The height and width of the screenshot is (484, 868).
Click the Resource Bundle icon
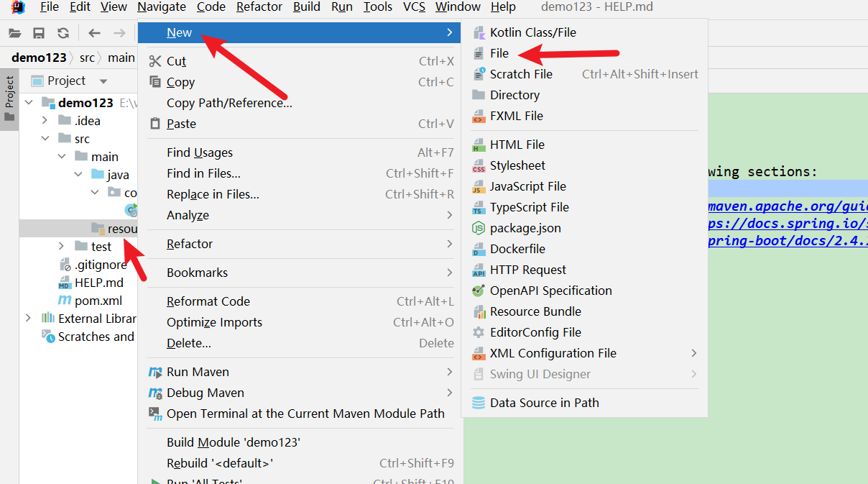click(x=479, y=311)
